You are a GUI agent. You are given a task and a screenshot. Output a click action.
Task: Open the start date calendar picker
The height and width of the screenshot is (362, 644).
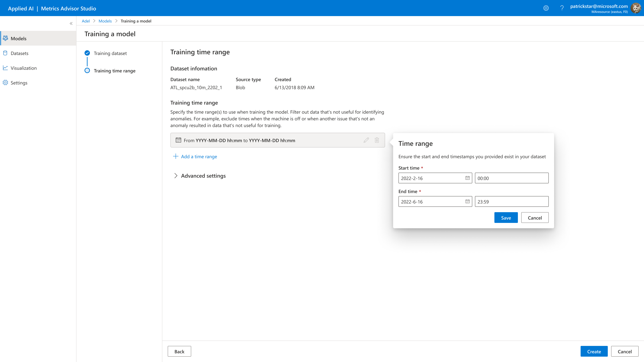(x=467, y=178)
